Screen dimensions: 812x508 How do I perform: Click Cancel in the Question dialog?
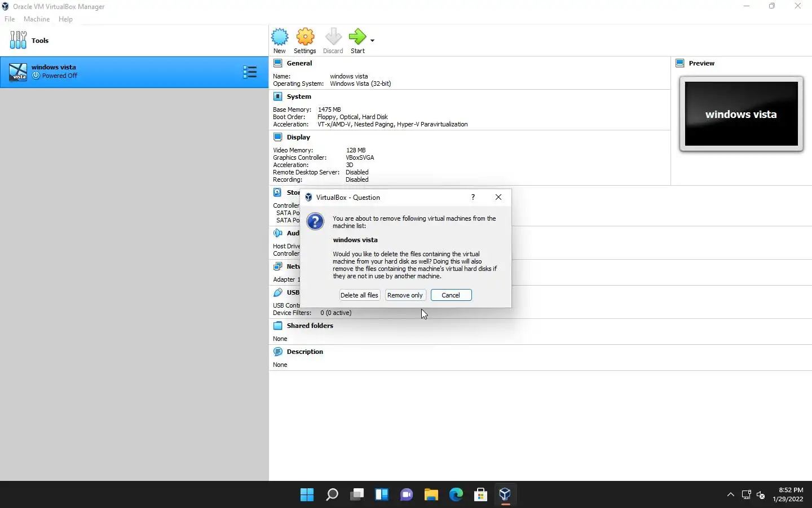451,295
